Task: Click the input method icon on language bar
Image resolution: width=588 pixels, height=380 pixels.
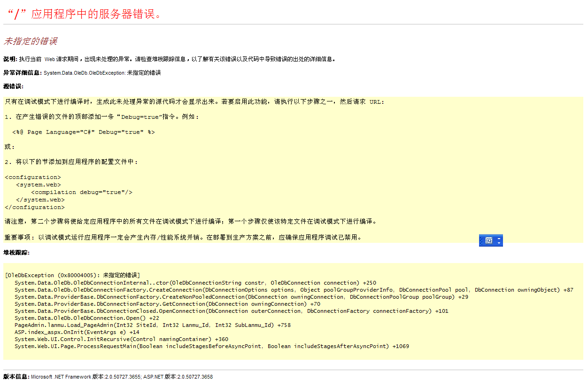Action: 489,240
